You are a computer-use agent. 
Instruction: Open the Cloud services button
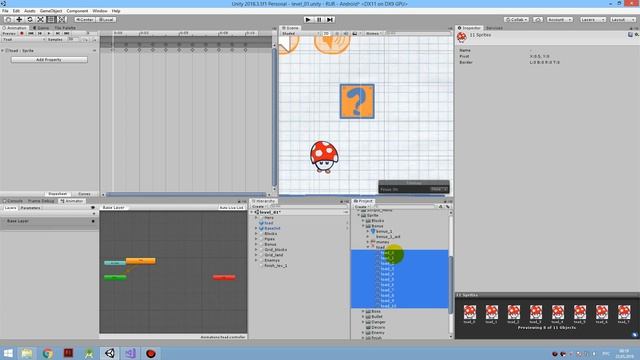pos(538,19)
